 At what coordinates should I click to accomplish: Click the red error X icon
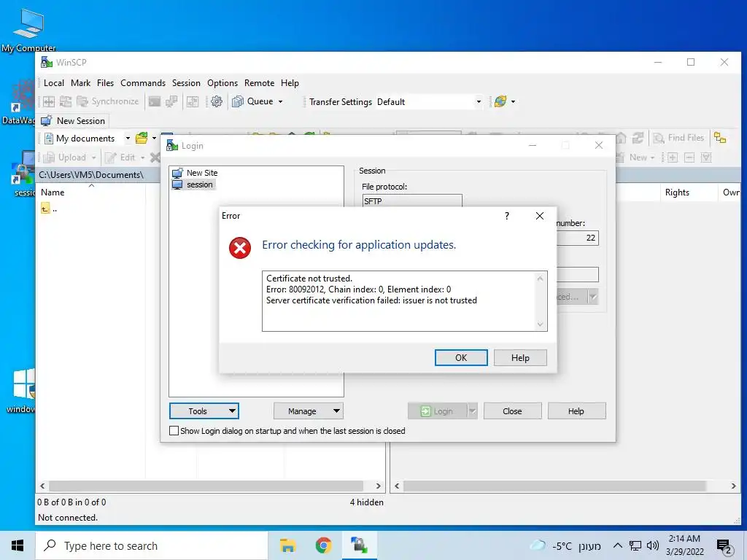click(239, 248)
